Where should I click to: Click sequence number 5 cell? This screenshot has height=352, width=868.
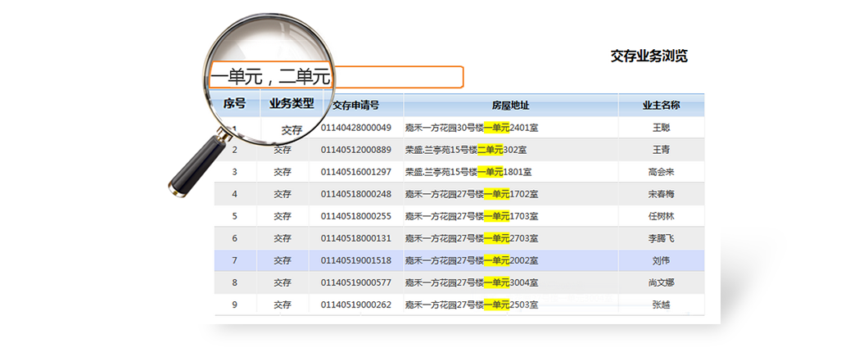[235, 216]
